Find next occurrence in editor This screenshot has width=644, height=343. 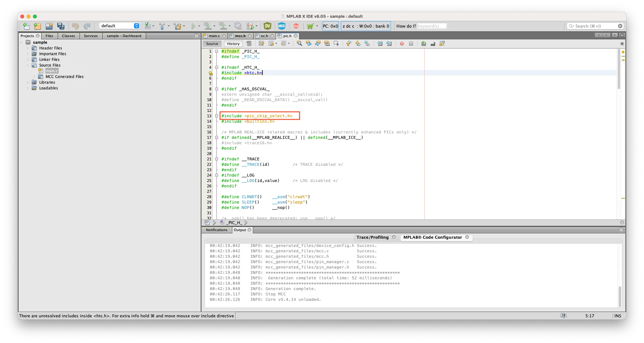(x=318, y=44)
